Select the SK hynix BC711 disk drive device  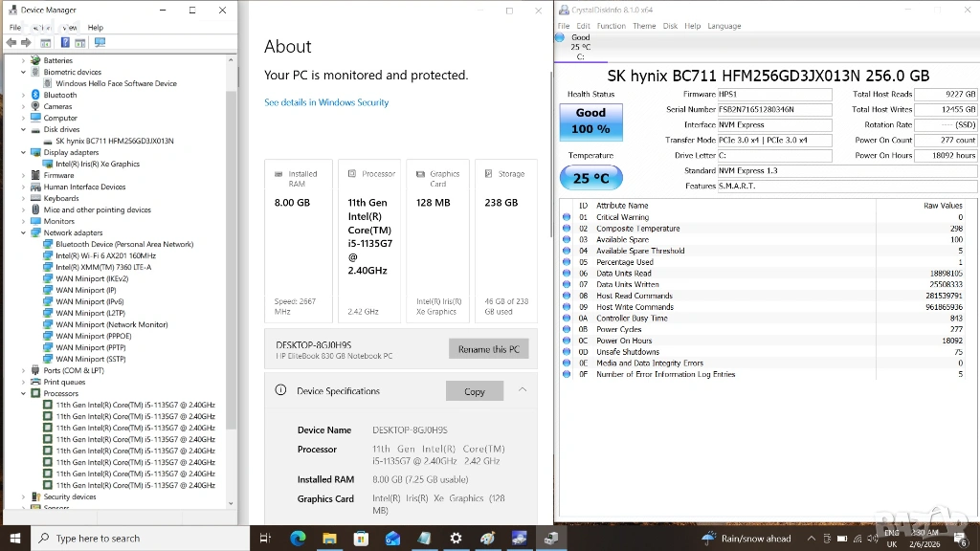click(114, 141)
